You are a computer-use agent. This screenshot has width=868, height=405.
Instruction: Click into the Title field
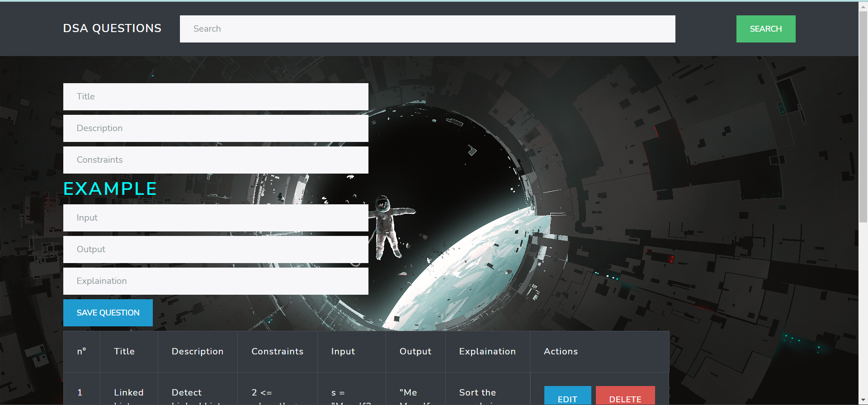coord(216,97)
